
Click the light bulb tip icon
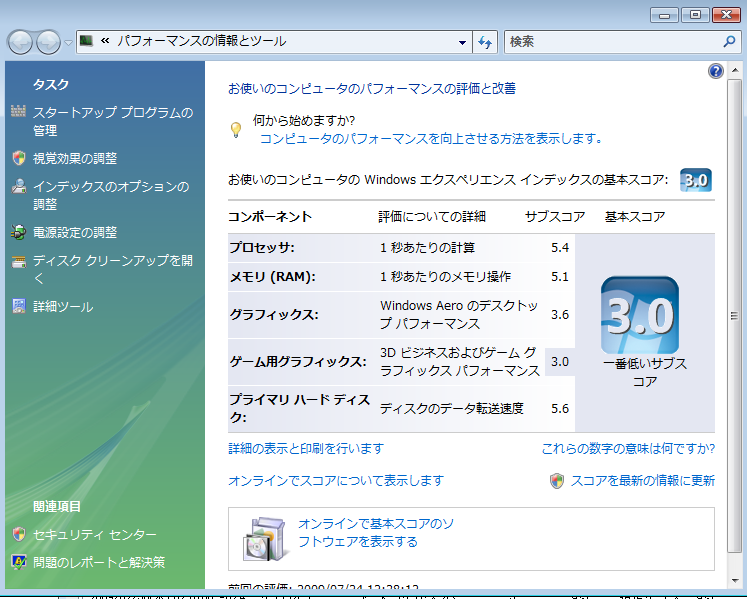pyautogui.click(x=236, y=130)
